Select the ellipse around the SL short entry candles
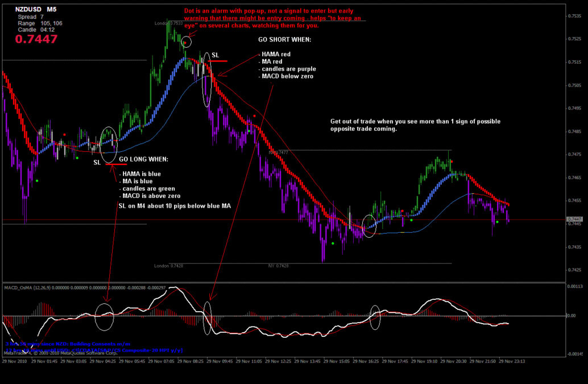The image size is (588, 384). [207, 80]
